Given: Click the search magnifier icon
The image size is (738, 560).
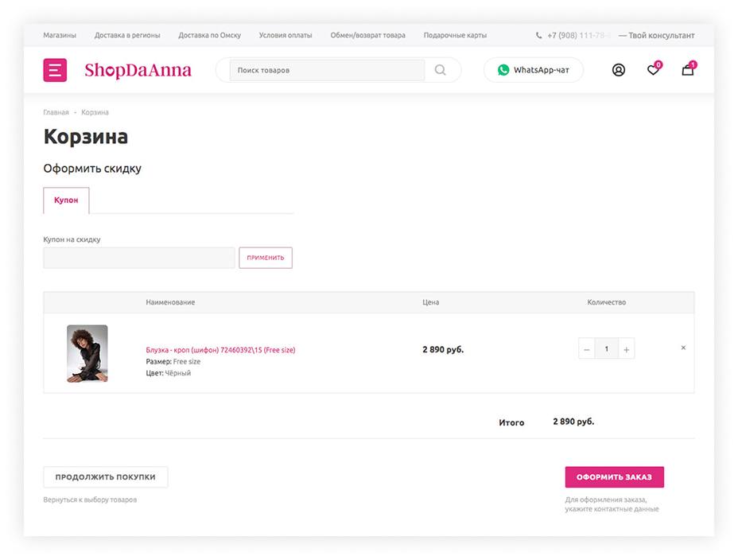Looking at the screenshot, I should pos(440,70).
